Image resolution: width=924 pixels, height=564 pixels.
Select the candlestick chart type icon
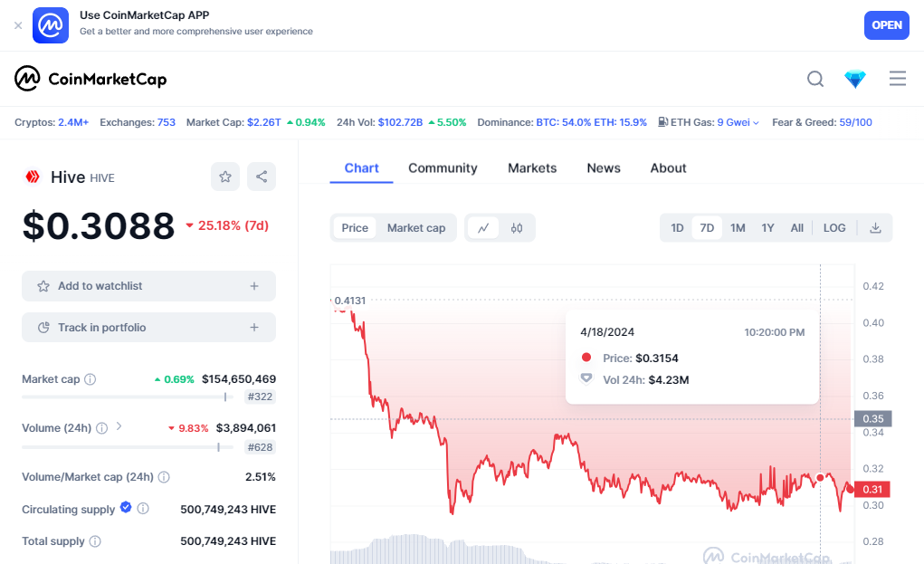(x=517, y=228)
